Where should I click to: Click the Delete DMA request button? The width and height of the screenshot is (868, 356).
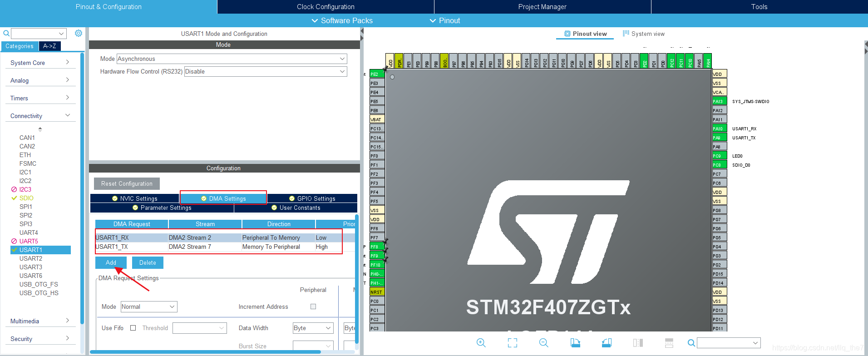(148, 262)
